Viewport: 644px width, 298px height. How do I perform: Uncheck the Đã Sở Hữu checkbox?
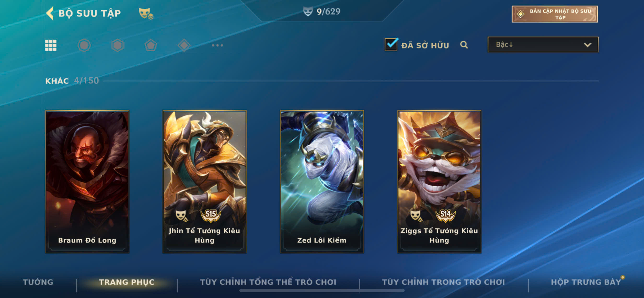391,44
